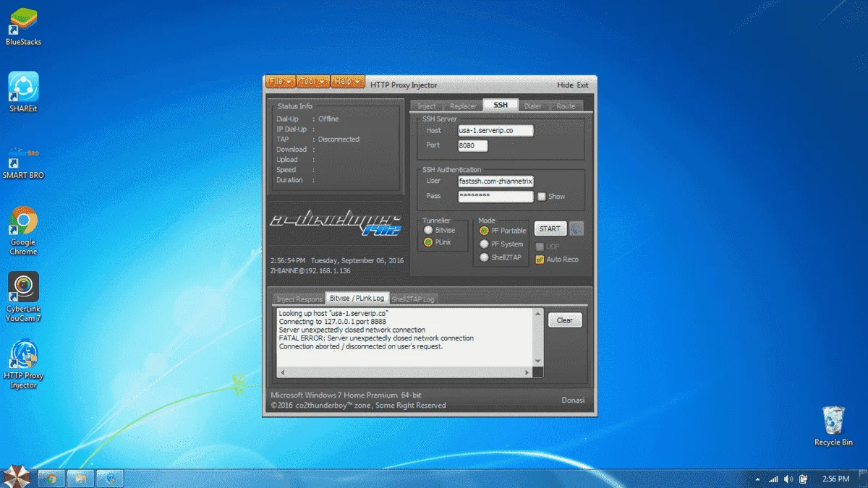Screen dimensions: 868x488
Task: Click the Donasi link
Action: [572, 400]
